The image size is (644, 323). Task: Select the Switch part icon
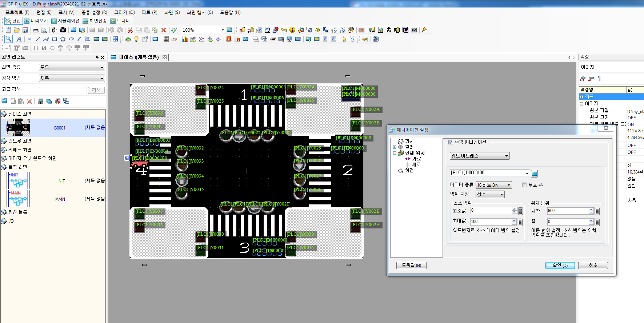pos(128,39)
